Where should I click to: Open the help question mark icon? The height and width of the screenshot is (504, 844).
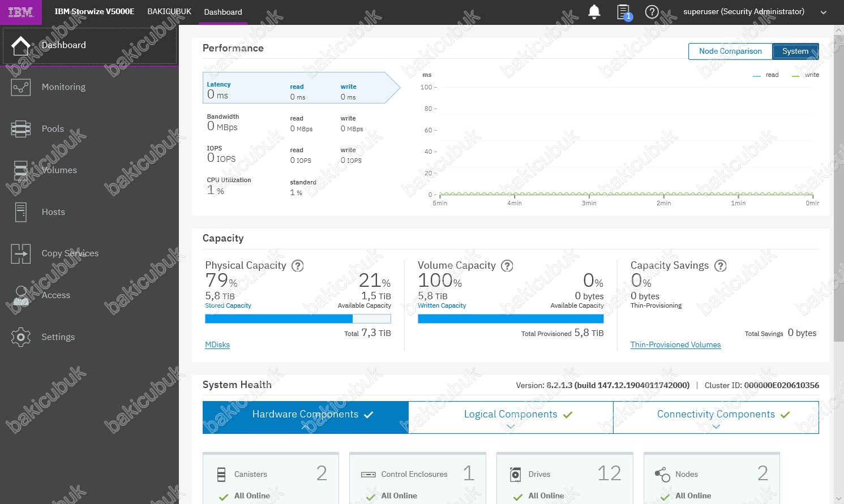tap(652, 12)
